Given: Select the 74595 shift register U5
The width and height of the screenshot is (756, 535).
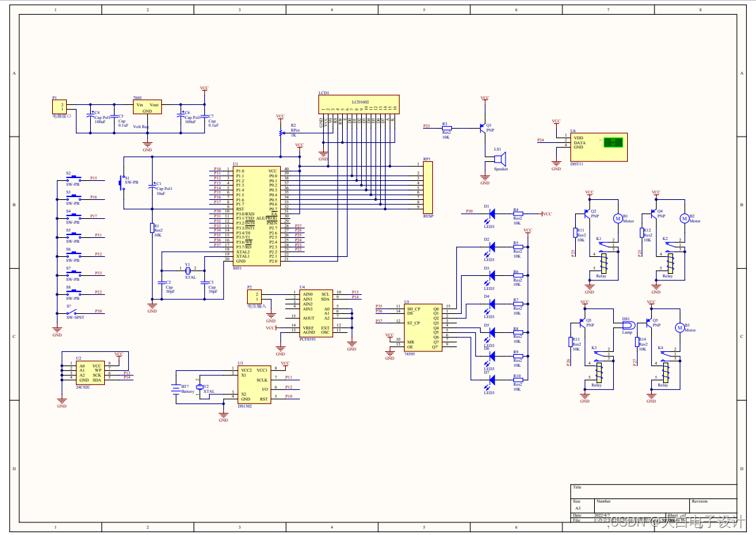Looking at the screenshot, I should point(423,328).
